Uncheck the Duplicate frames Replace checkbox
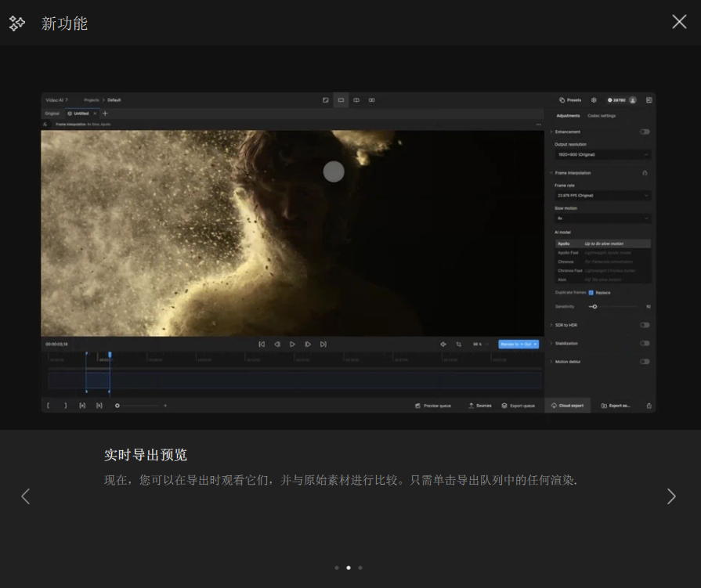701x588 pixels. [x=591, y=292]
